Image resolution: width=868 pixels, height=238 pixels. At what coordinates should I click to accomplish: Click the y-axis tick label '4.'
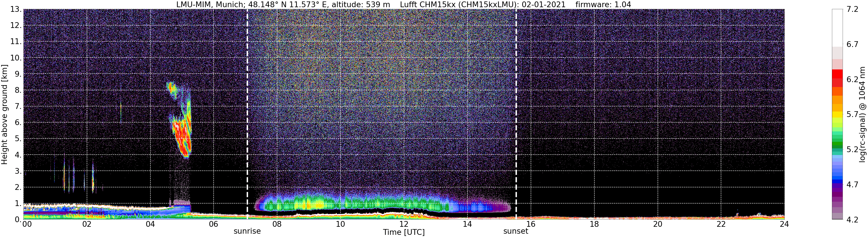18,155
